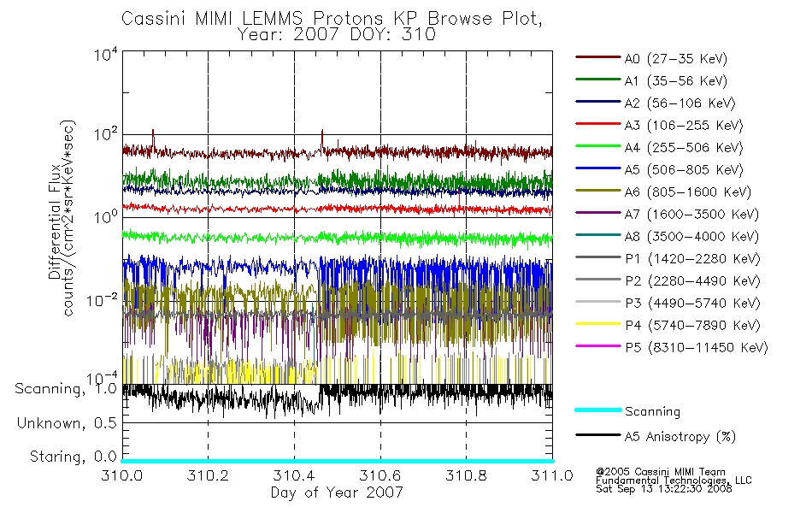Click the Year: 2007 DOY: 310 subtitle
The image size is (812, 513).
tap(337, 35)
